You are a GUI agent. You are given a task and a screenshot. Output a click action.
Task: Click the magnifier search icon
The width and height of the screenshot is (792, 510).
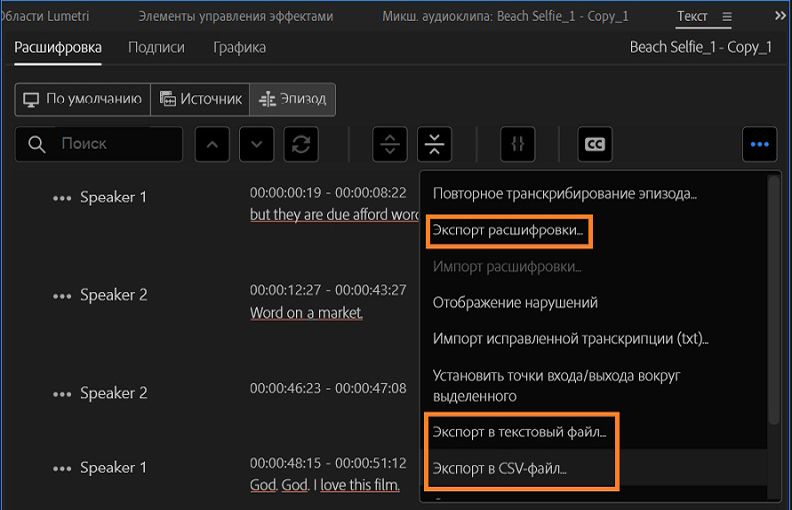pyautogui.click(x=36, y=144)
